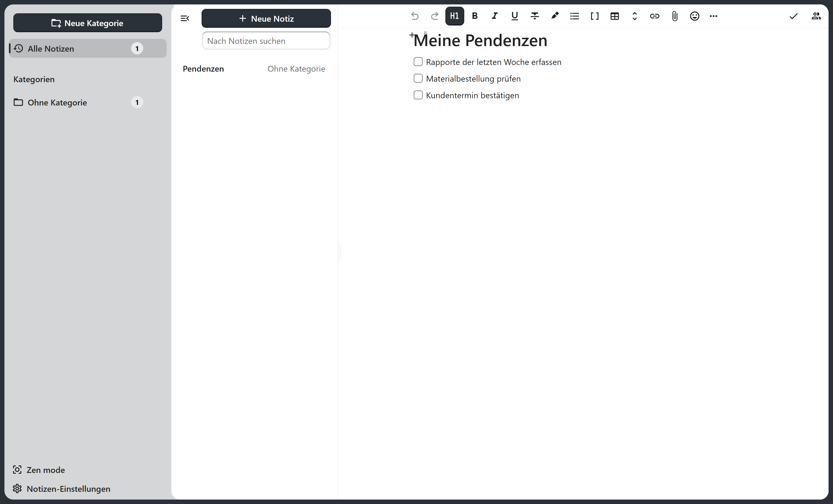Click the 'Neue Kategorie' button
The image size is (833, 504).
(87, 23)
